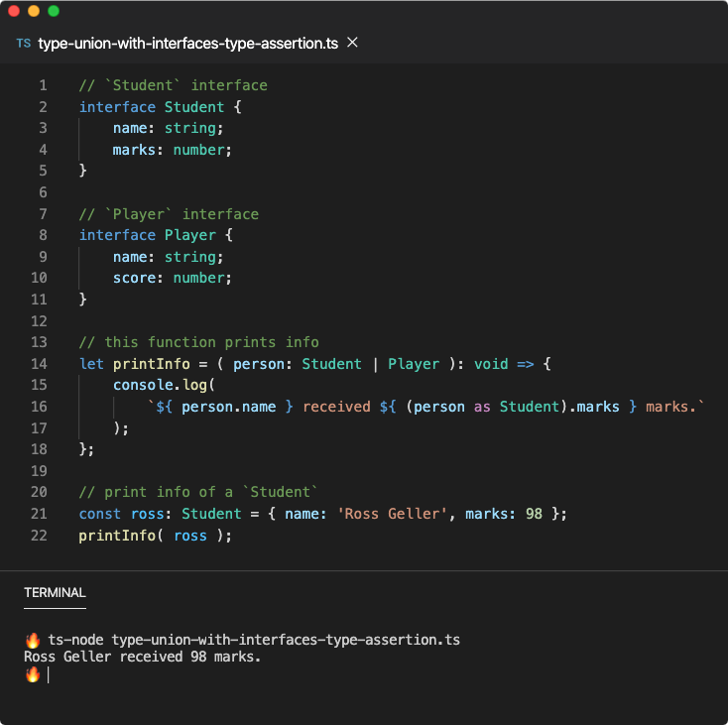Click line number 14 in the gutter

click(x=39, y=363)
